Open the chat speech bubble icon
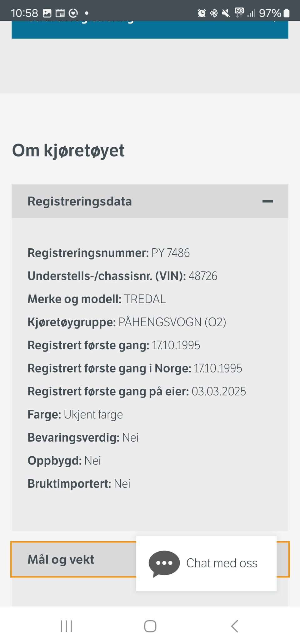 [164, 563]
